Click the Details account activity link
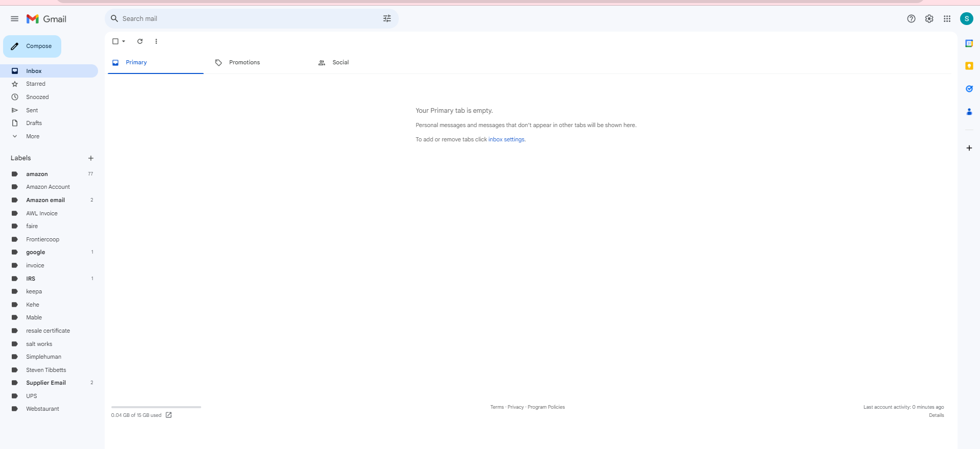Viewport: 980px width, 449px height. tap(936, 415)
